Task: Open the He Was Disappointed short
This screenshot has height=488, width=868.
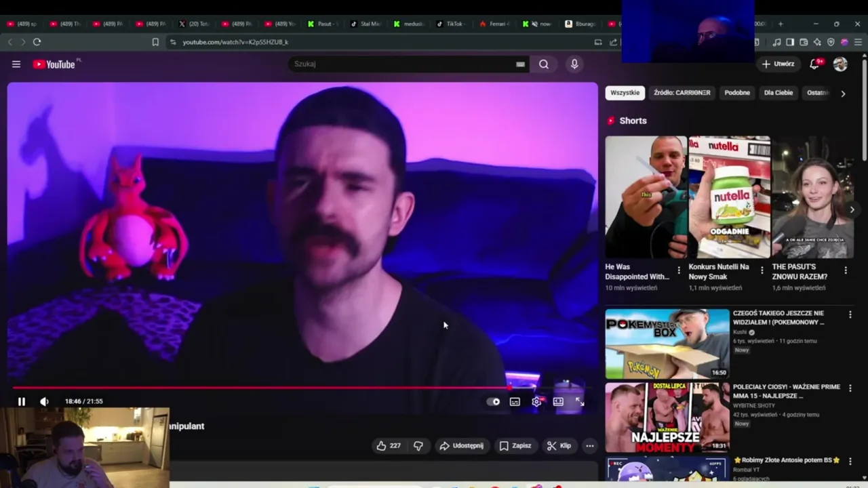Action: point(646,197)
